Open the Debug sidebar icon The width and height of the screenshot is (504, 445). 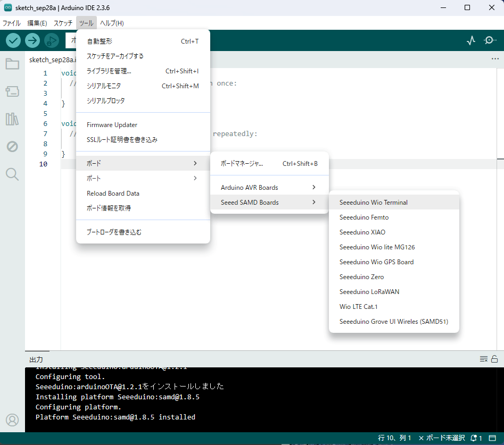coord(12,146)
